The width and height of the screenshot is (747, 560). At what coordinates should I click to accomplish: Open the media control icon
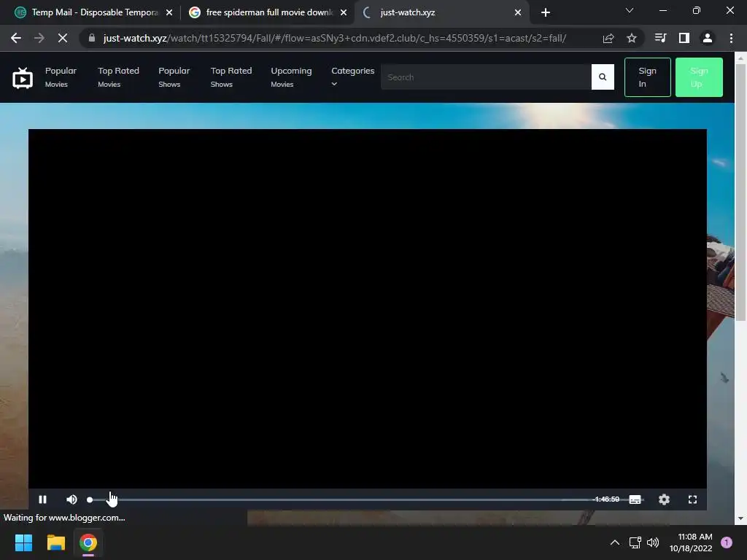coord(660,38)
